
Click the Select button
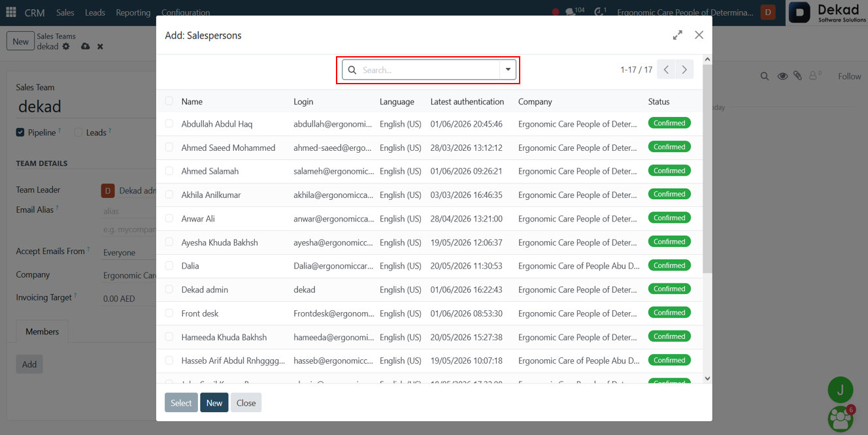tap(181, 403)
